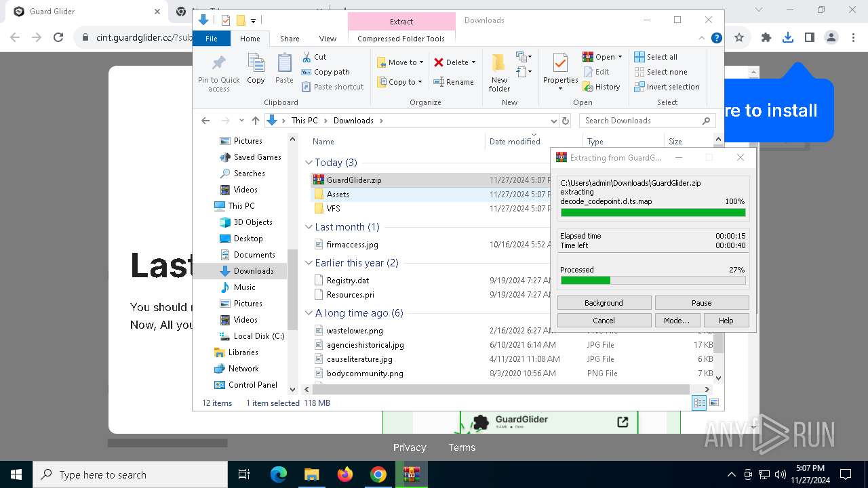
Task: Open Copy to dropdown
Action: [399, 82]
